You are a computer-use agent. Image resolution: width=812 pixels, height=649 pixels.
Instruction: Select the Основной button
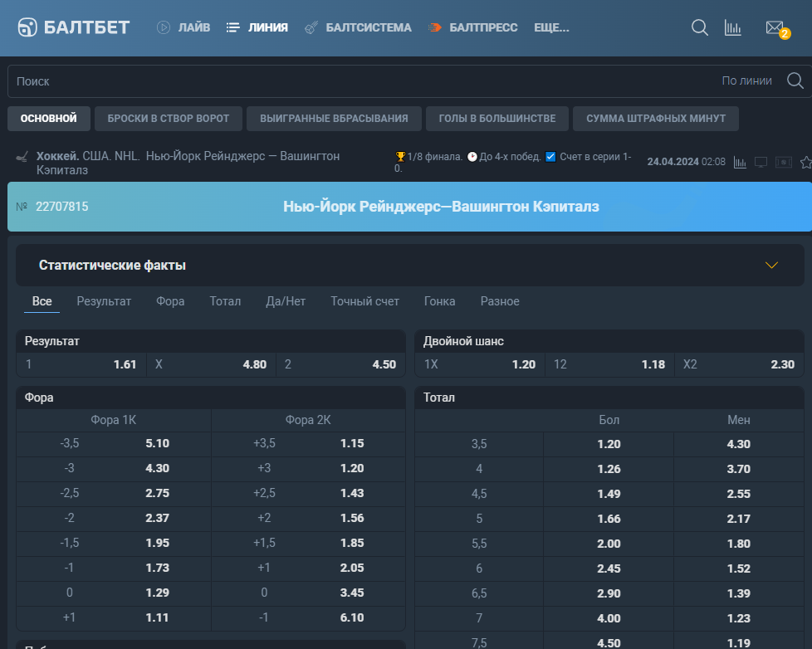49,119
